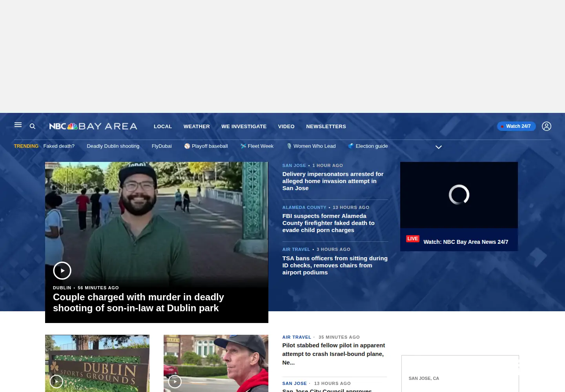Click Air Travel label above Pilot story
The image size is (565, 392).
tap(297, 337)
